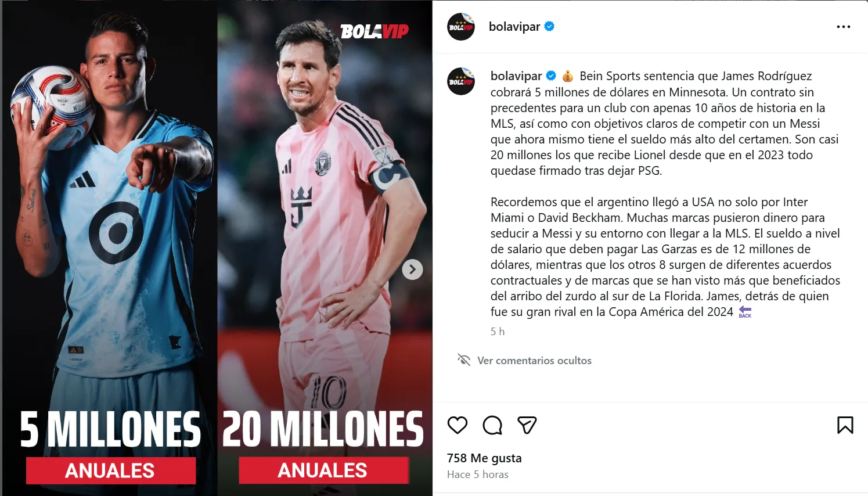Image resolution: width=868 pixels, height=496 pixels.
Task: Click the 5 h caption timestamp
Action: pos(498,332)
